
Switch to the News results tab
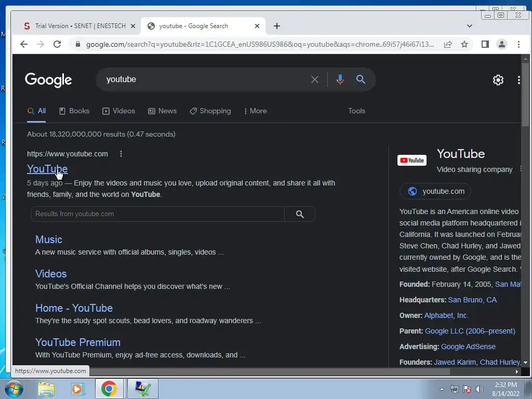click(x=163, y=111)
